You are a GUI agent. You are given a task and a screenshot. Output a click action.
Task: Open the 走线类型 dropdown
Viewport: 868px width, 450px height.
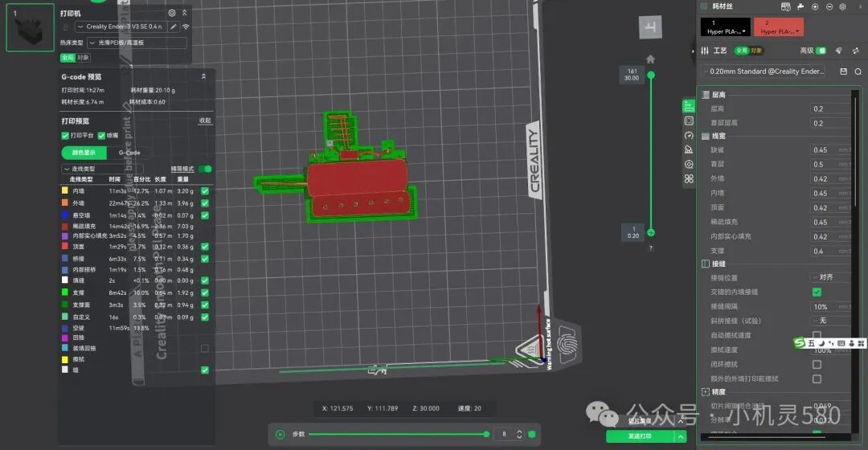click(x=102, y=169)
